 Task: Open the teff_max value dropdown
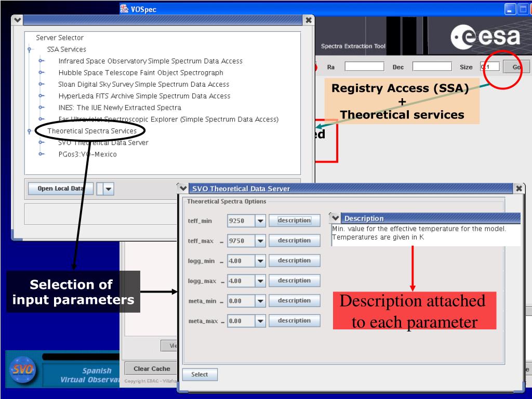[x=260, y=241]
